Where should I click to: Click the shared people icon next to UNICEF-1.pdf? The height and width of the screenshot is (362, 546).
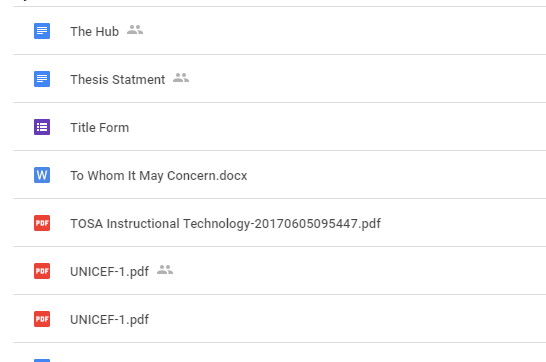tap(165, 270)
